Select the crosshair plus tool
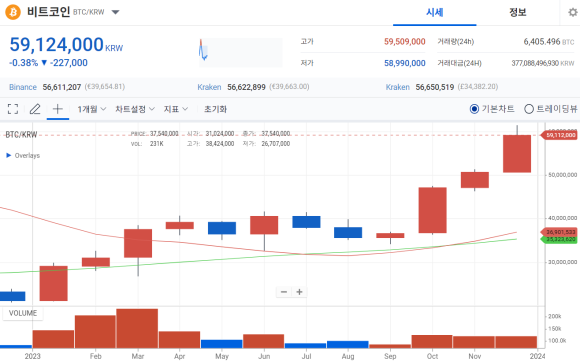 (x=58, y=109)
